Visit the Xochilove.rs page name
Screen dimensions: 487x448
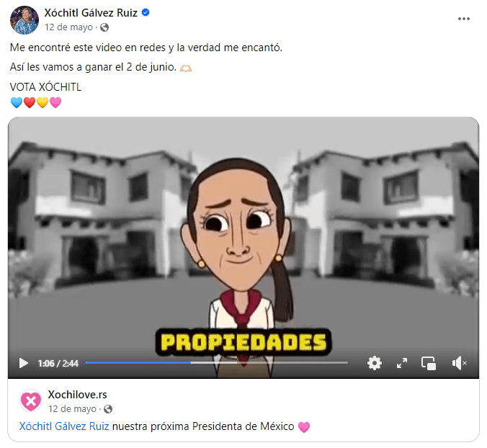coord(77,395)
